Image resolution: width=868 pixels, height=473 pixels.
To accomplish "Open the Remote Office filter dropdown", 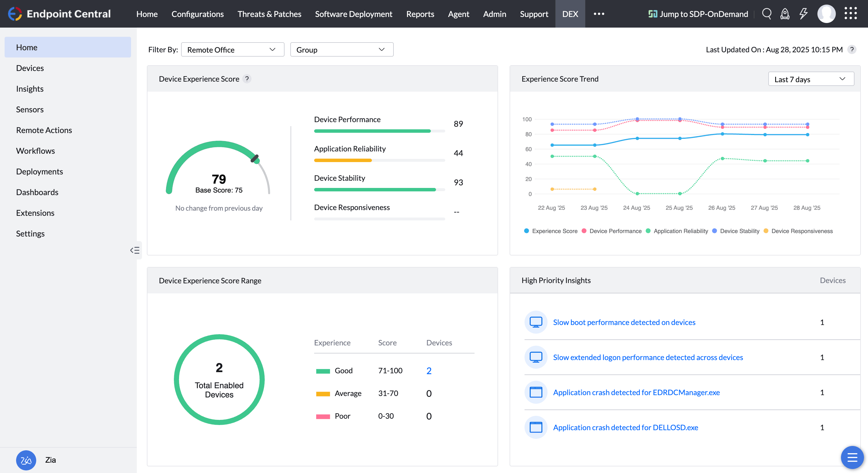I will 233,50.
